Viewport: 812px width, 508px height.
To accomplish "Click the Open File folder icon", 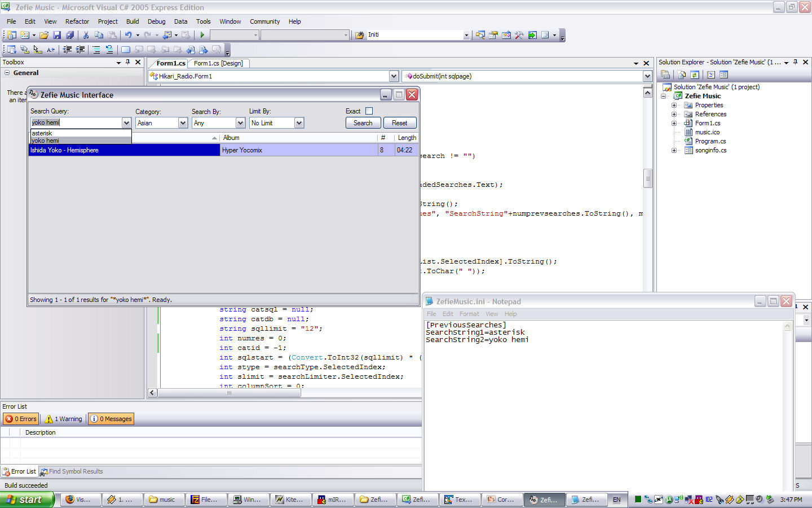I will pos(44,35).
